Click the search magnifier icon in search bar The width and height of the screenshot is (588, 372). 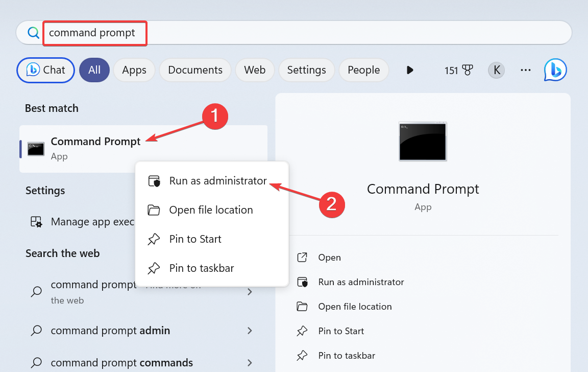tap(33, 33)
